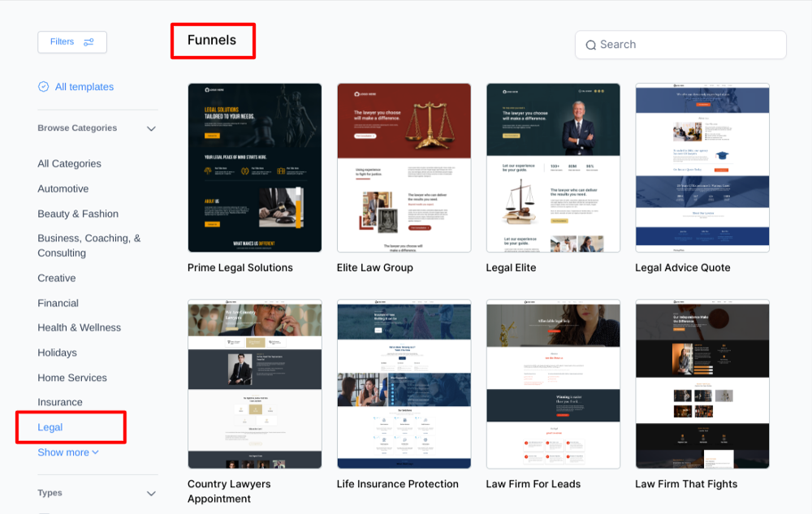The width and height of the screenshot is (812, 514).
Task: Click Law Firm For Leads title
Action: 533,484
